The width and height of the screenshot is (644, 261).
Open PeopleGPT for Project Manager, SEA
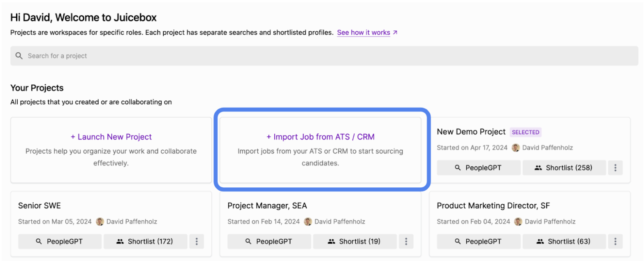(x=269, y=241)
